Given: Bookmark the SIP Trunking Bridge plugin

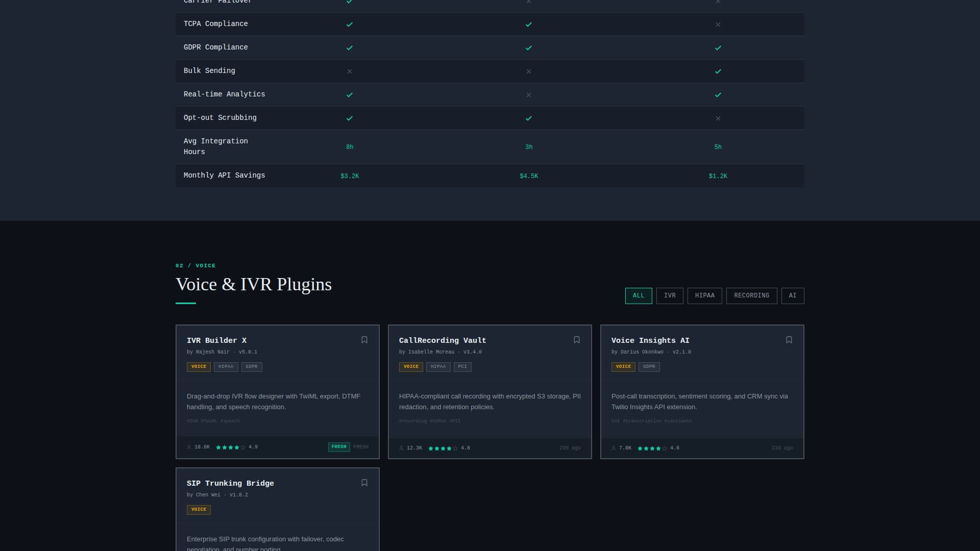Looking at the screenshot, I should tap(364, 483).
